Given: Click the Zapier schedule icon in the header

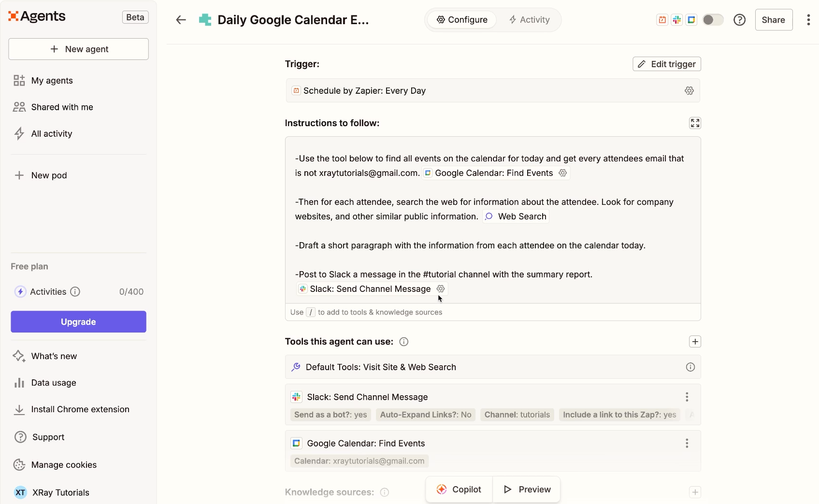Looking at the screenshot, I should coord(661,20).
